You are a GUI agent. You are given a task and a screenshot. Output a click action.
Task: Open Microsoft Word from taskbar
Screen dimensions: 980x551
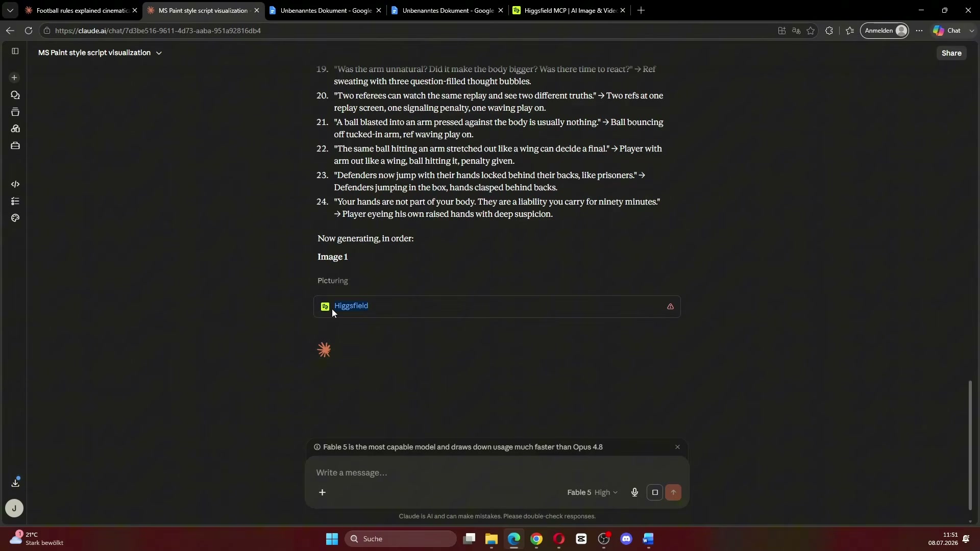[x=649, y=539]
